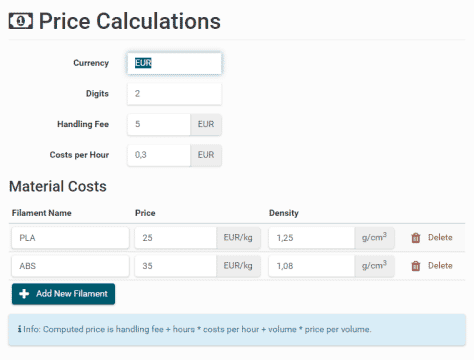Click the money bill icon beside Price Calculations
This screenshot has height=360, width=474.
[x=21, y=21]
